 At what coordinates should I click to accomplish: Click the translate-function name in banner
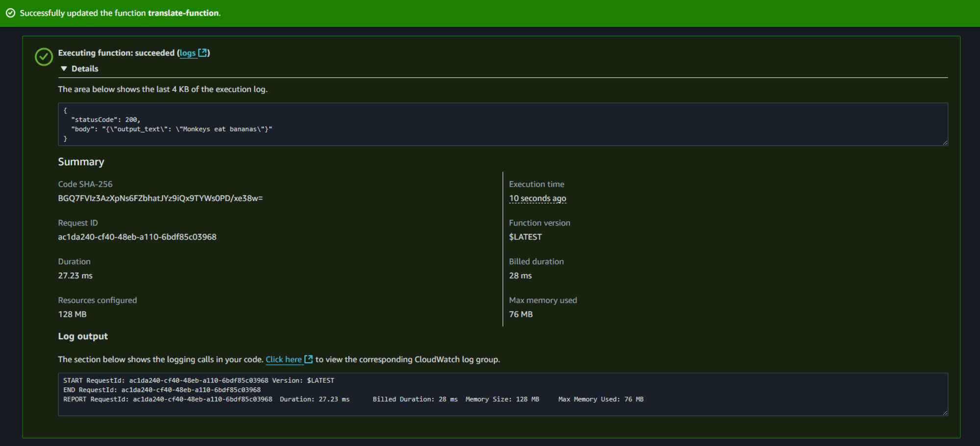pos(183,13)
